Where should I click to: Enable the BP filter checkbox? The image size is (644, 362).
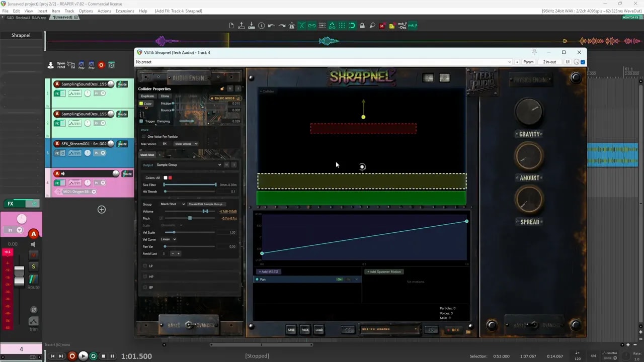click(145, 287)
